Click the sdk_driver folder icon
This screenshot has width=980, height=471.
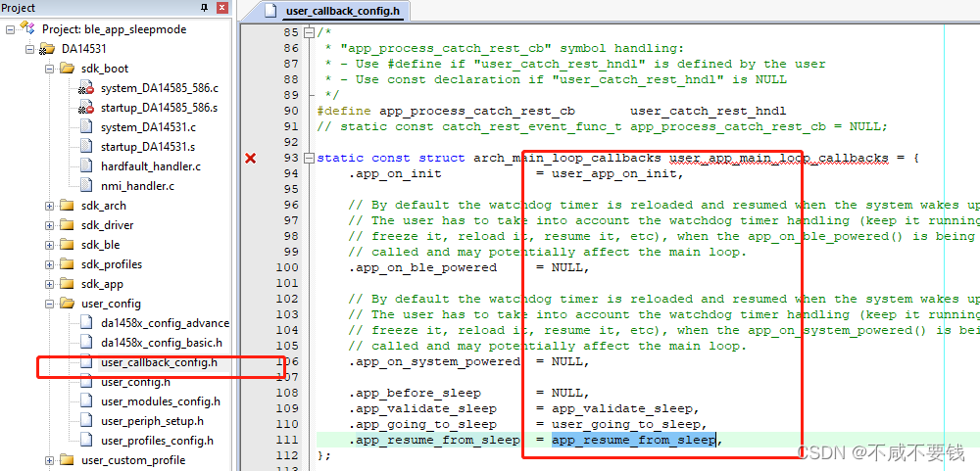click(67, 225)
